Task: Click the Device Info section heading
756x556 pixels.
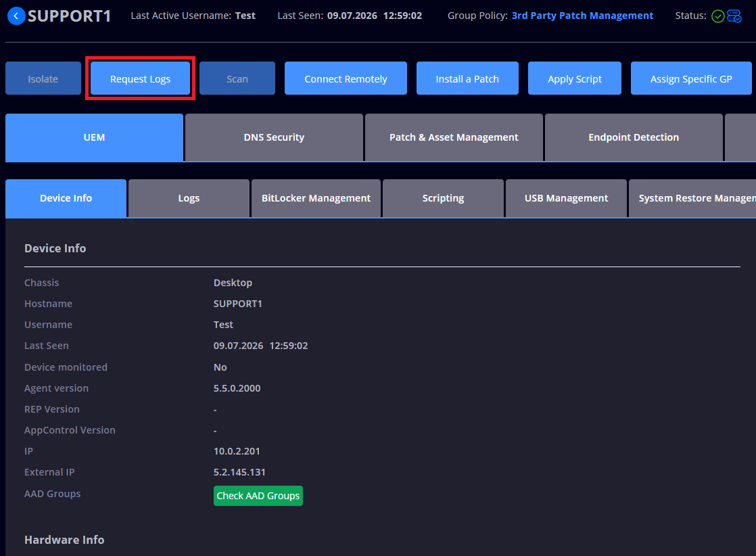Action: click(x=55, y=248)
